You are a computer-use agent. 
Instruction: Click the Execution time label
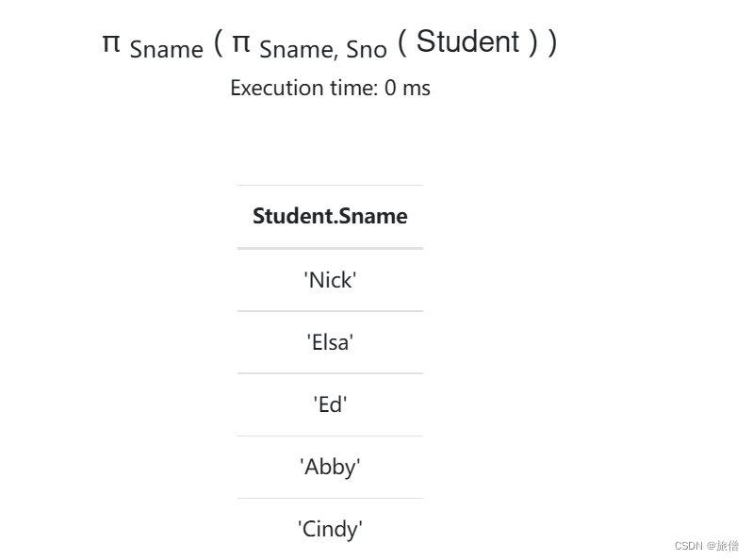tap(304, 88)
